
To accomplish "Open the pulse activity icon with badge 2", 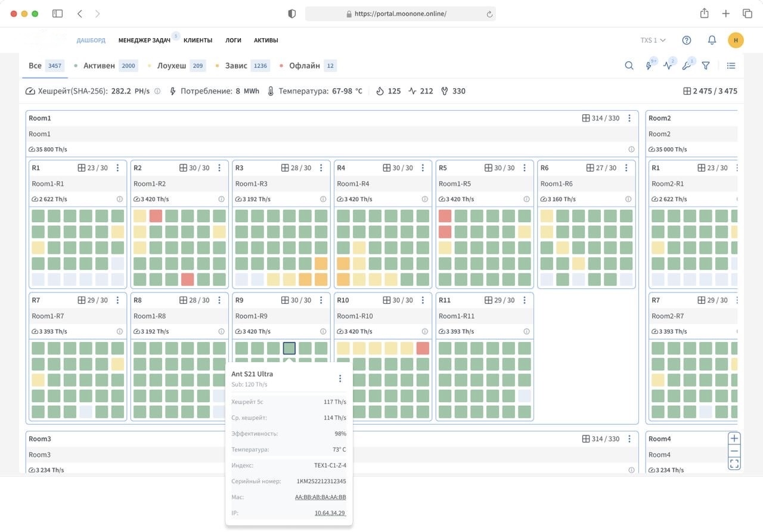I will coord(668,66).
